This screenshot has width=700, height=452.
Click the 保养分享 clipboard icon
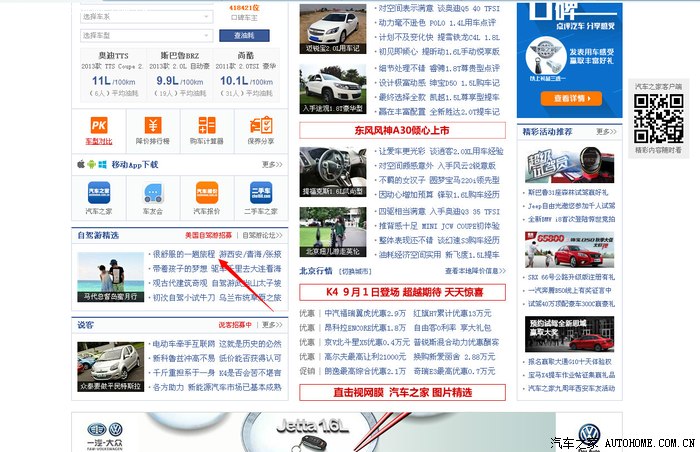click(261, 126)
